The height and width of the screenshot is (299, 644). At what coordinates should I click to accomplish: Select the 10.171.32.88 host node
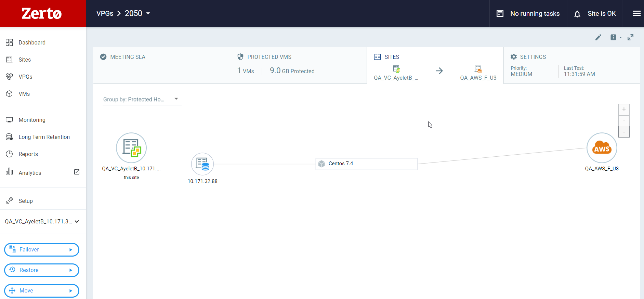(x=202, y=164)
